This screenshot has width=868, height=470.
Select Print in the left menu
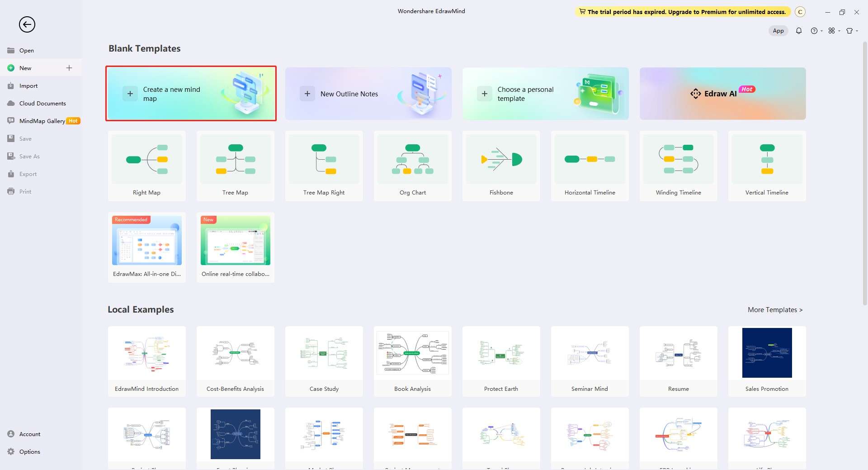pos(41,191)
